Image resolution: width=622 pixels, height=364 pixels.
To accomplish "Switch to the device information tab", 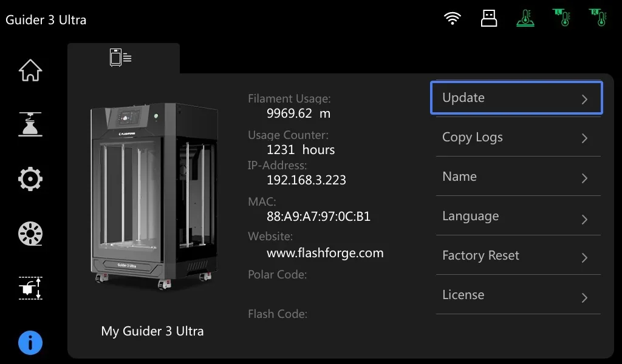I will coord(120,57).
